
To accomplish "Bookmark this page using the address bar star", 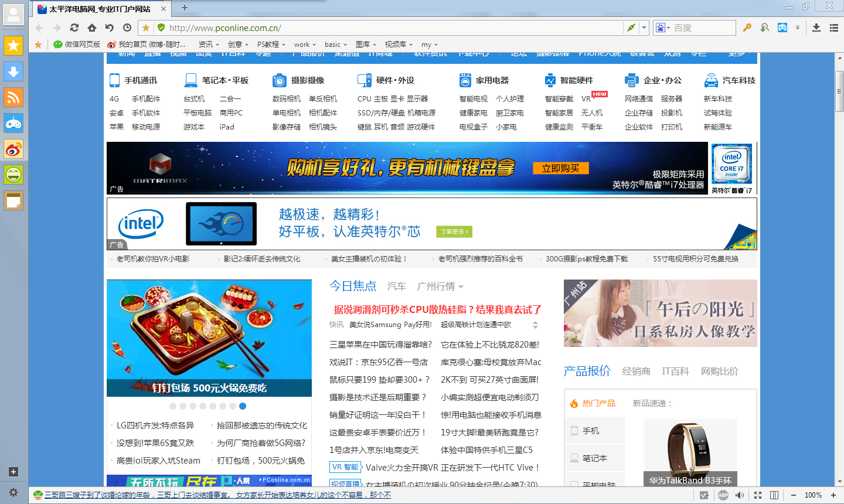I will 146,28.
